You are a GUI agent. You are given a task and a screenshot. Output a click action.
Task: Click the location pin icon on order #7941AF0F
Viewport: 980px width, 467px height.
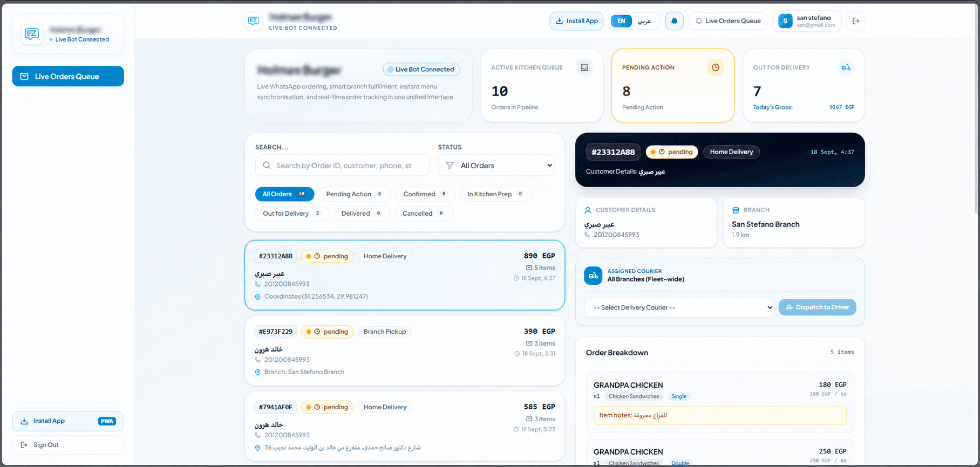(x=257, y=448)
